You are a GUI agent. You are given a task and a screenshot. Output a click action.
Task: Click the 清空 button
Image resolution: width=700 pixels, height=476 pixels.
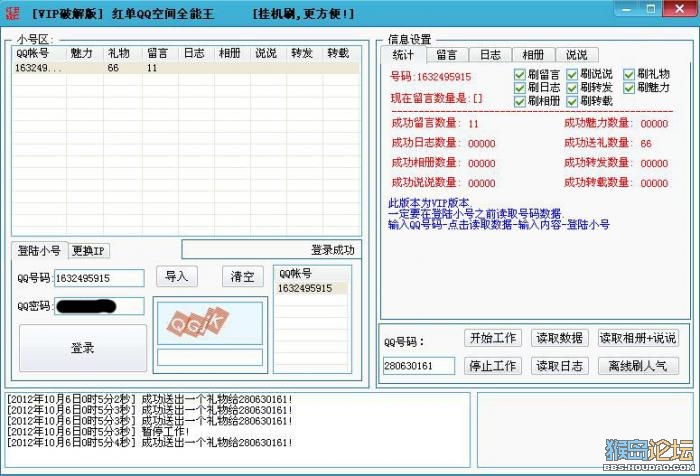pos(242,277)
